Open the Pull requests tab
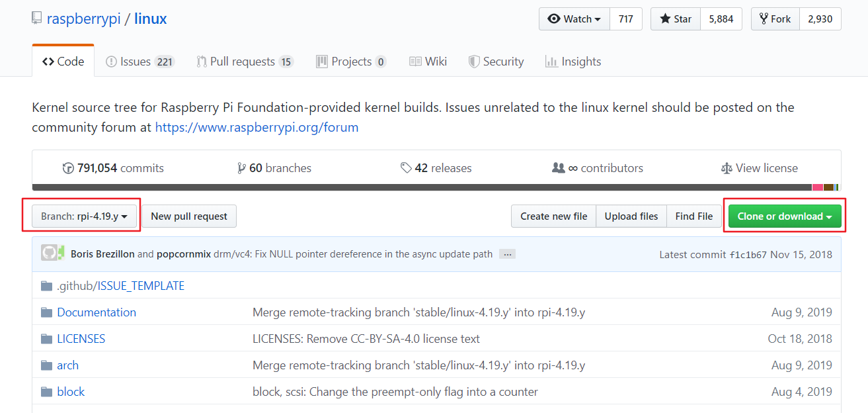Viewport: 868px width, 413px height. tap(244, 62)
